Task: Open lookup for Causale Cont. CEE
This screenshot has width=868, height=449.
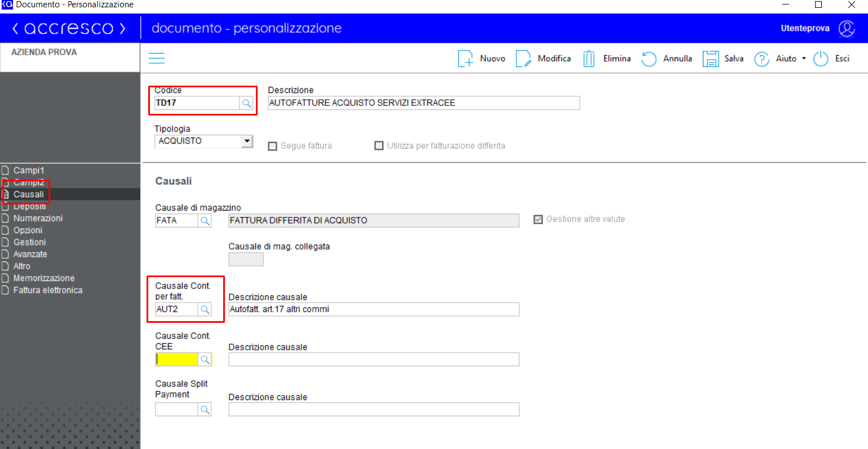Action: point(205,359)
